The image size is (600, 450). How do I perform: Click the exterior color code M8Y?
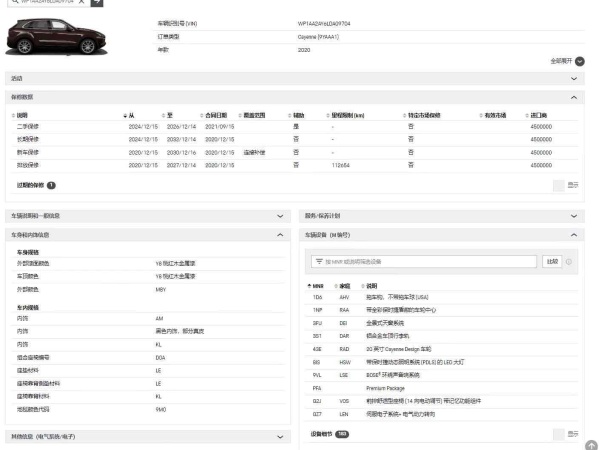tap(161, 290)
